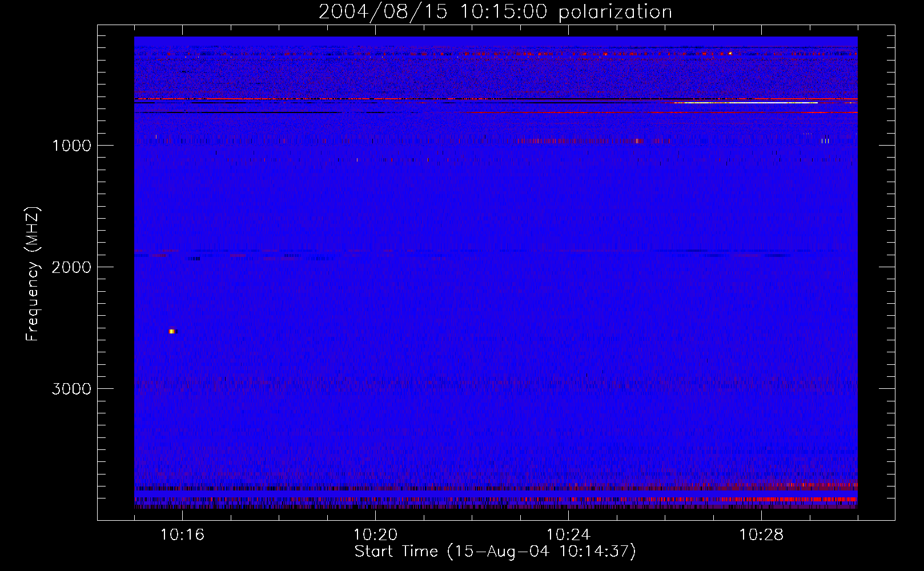924x571 pixels.
Task: Click the "10:24" time axis label
Action: point(568,535)
